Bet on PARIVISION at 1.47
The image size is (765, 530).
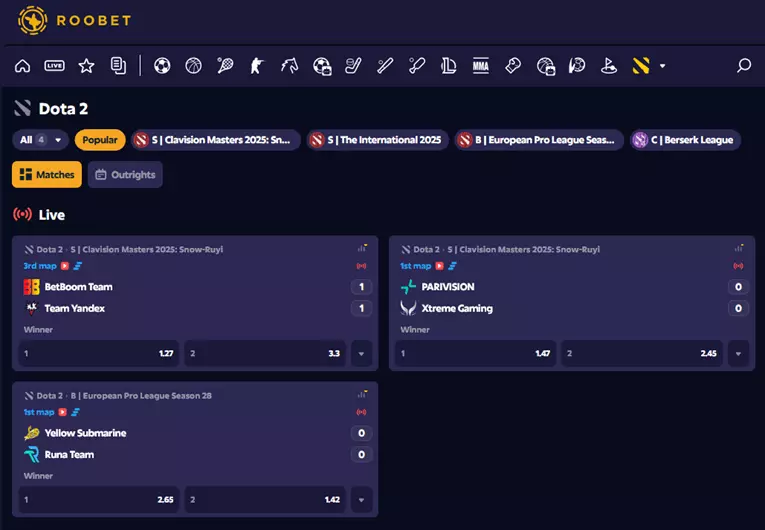pyautogui.click(x=476, y=353)
